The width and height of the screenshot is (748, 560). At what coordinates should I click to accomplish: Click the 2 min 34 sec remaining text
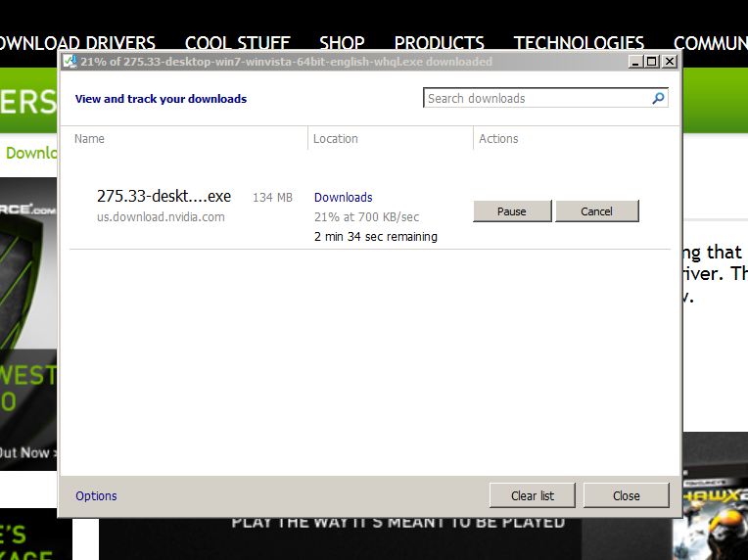pos(376,237)
